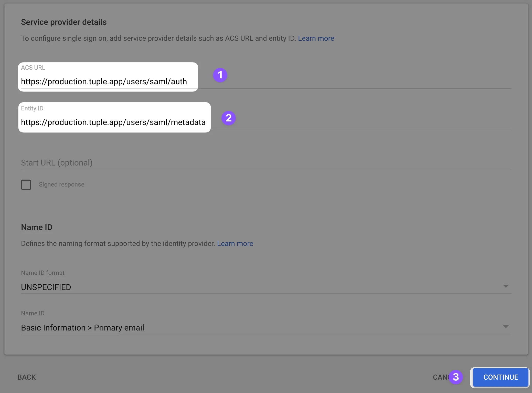This screenshot has height=393, width=532.
Task: Open the Name ID dropdown arrow
Action: pyautogui.click(x=505, y=327)
